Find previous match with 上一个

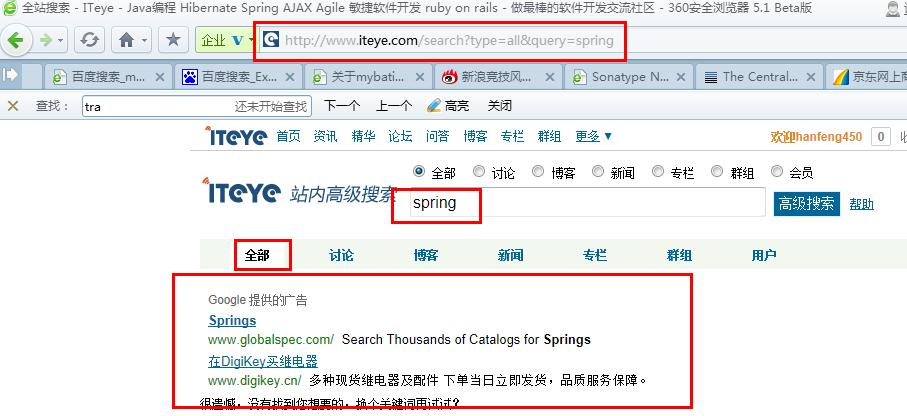tap(394, 106)
